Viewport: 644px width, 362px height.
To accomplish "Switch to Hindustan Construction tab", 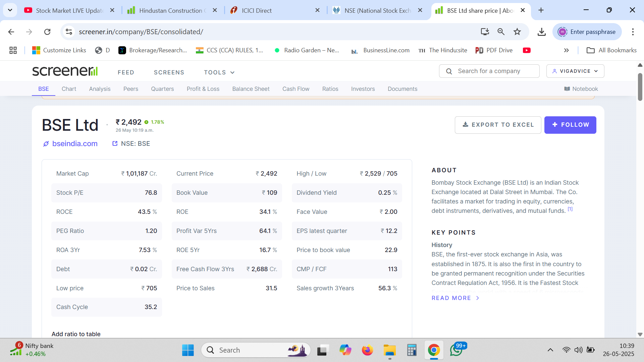I will point(172,10).
